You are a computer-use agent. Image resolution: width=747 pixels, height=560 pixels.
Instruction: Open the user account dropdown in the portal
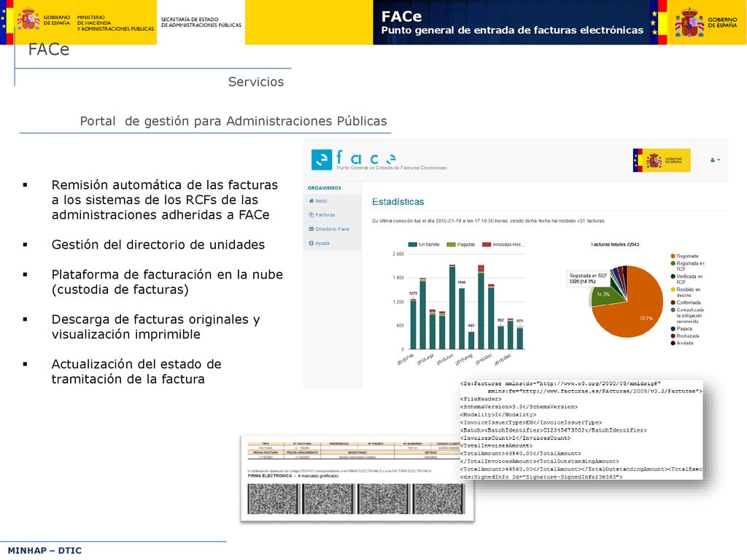click(715, 160)
